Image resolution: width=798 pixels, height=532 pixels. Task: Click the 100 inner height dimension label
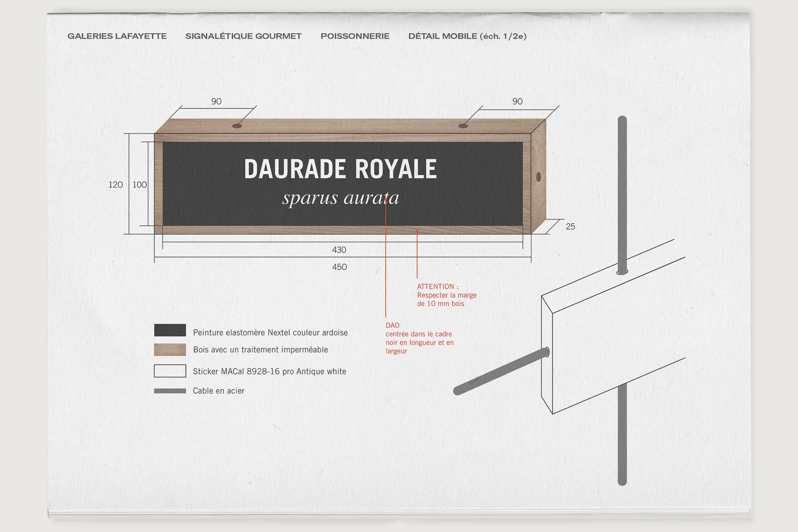pos(140,185)
